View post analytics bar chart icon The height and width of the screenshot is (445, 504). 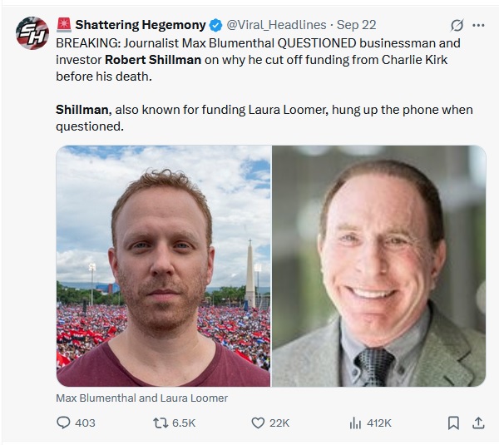click(x=355, y=423)
